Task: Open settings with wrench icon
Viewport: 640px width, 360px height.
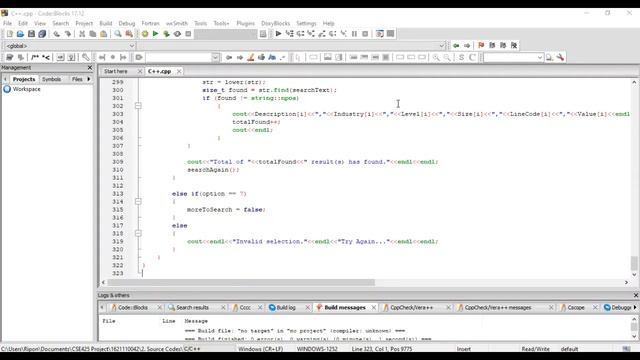Action: [x=560, y=58]
